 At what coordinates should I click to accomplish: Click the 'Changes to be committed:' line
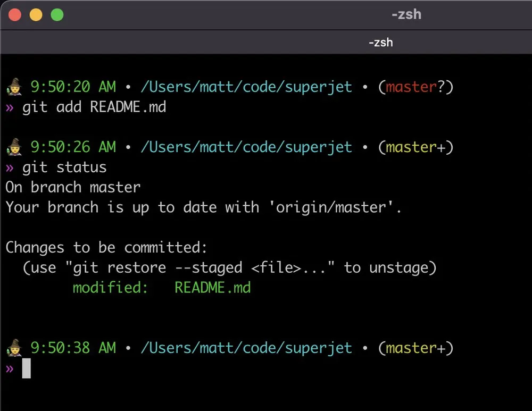click(106, 247)
